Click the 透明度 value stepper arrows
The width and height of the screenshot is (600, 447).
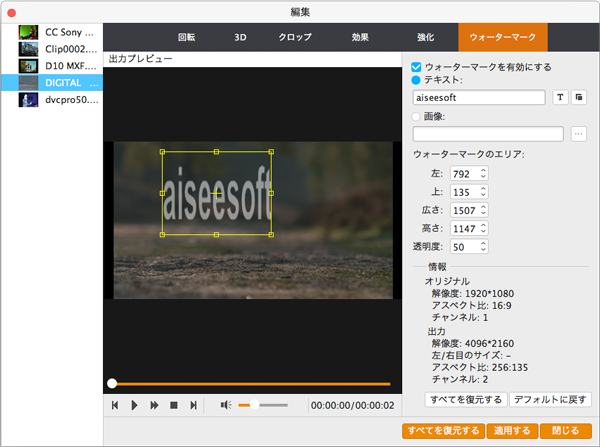[483, 246]
